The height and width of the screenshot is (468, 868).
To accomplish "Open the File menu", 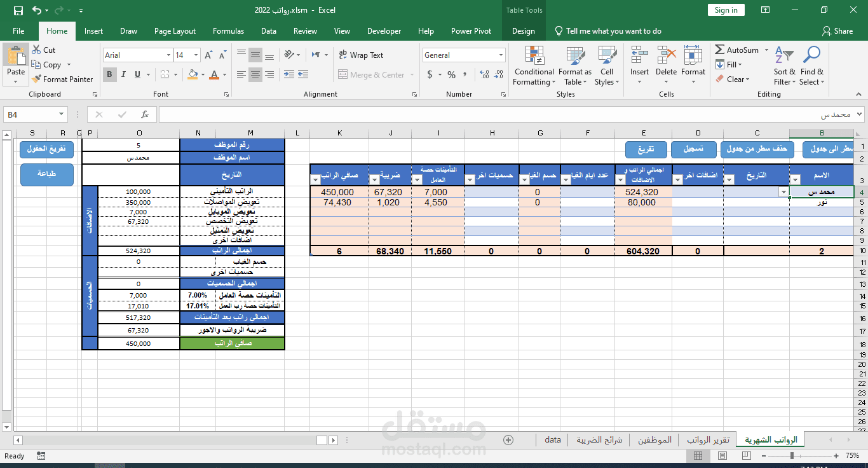I will (18, 31).
